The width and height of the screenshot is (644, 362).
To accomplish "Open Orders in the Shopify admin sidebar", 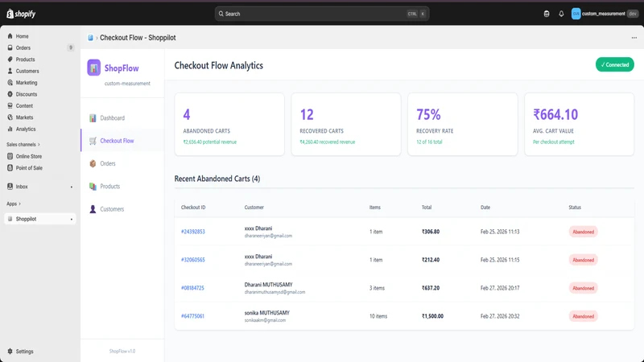I will [23, 47].
